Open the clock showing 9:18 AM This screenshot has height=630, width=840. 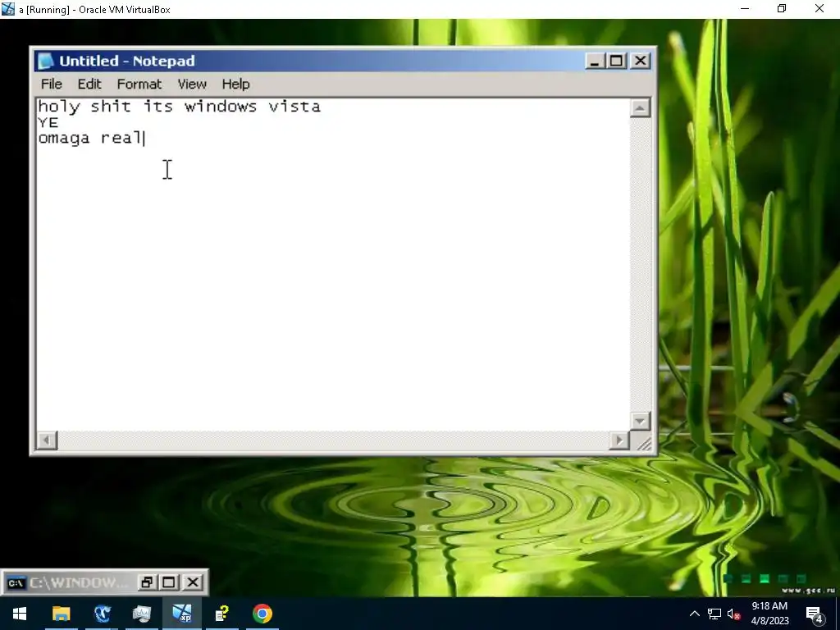[x=769, y=614]
